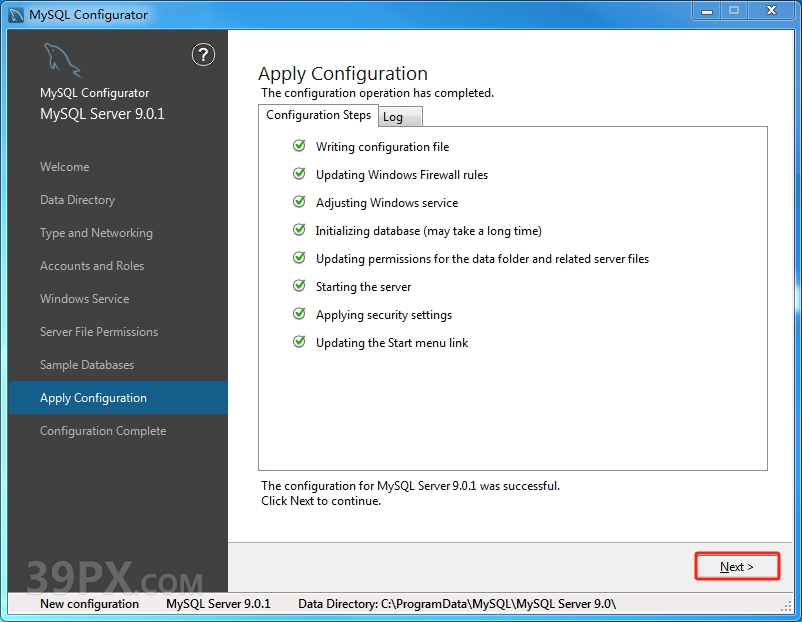Click the MySQL dolphin logo in sidebar
The width and height of the screenshot is (802, 622).
pos(62,62)
